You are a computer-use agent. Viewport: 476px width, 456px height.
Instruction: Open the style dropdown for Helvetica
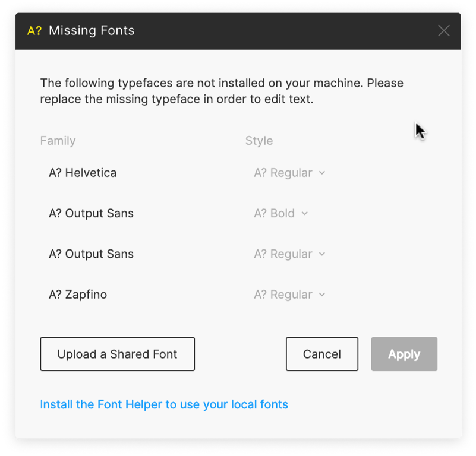tap(290, 173)
